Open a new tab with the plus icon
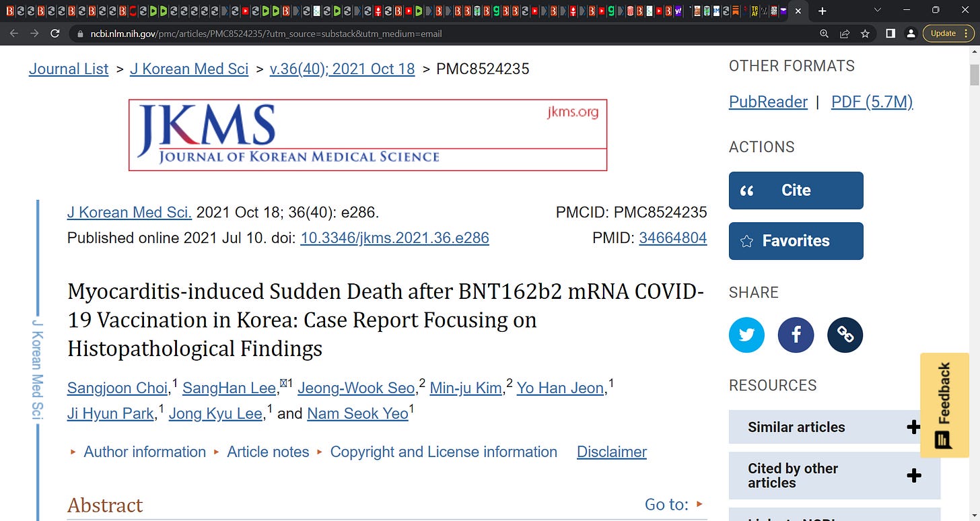 822,11
